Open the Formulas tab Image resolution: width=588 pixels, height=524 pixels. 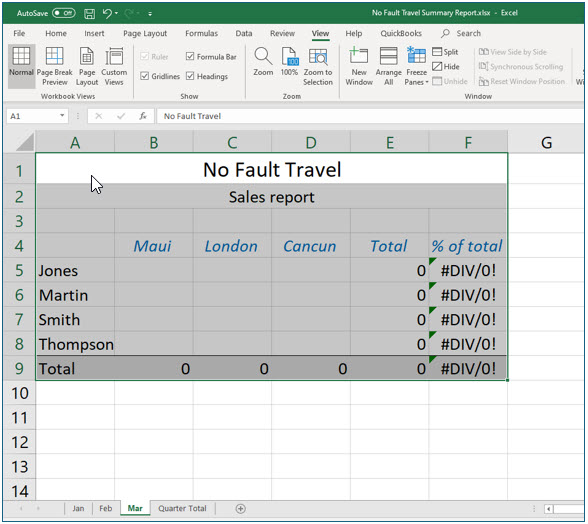click(201, 33)
